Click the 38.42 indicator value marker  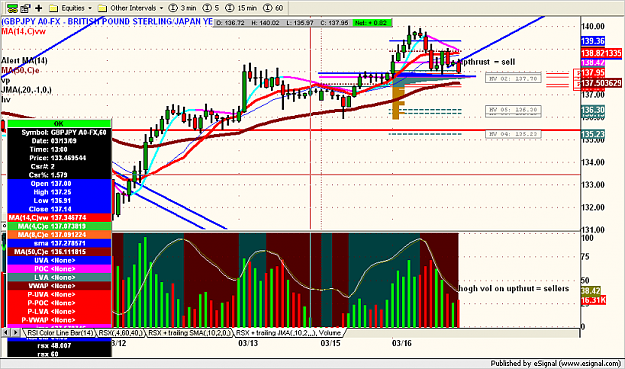pyautogui.click(x=591, y=291)
